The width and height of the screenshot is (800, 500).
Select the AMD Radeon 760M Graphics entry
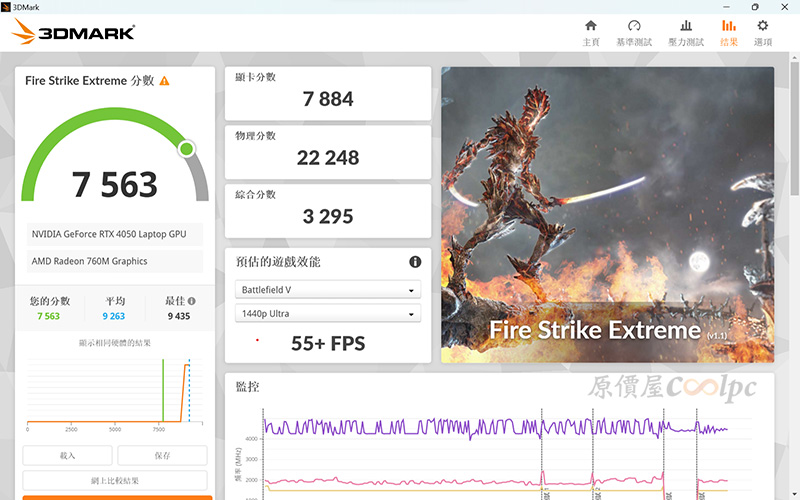point(115,261)
